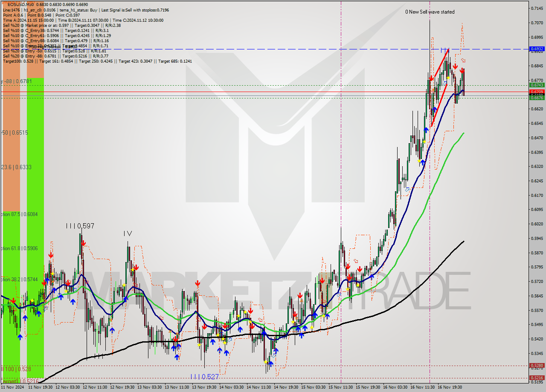The height and width of the screenshot is (392, 546).
Task: Click the 0.6995 price scale value
Action: tap(537, 37)
